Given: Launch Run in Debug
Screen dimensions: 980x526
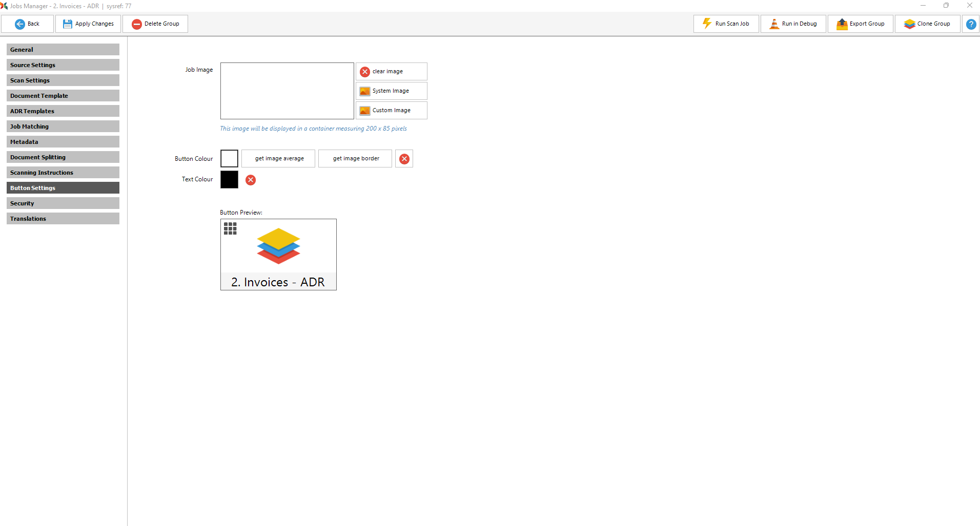Looking at the screenshot, I should click(793, 24).
